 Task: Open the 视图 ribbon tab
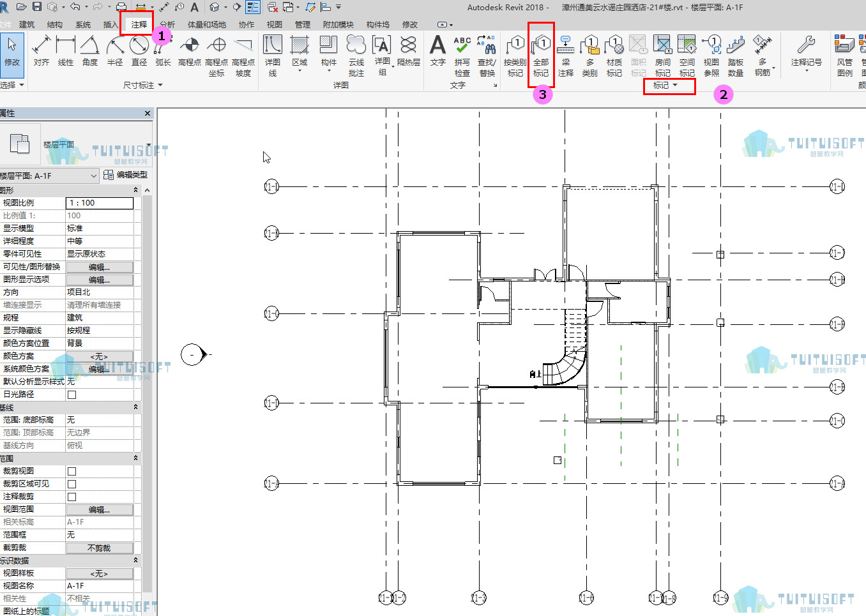pos(275,24)
